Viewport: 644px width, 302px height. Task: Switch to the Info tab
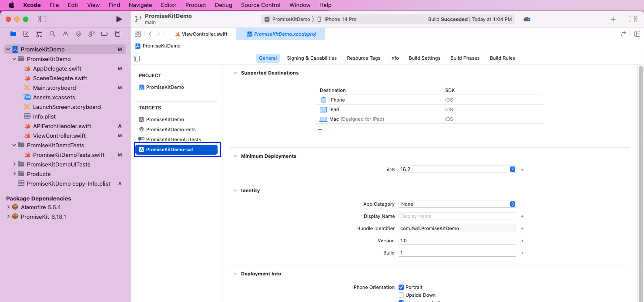click(x=394, y=58)
